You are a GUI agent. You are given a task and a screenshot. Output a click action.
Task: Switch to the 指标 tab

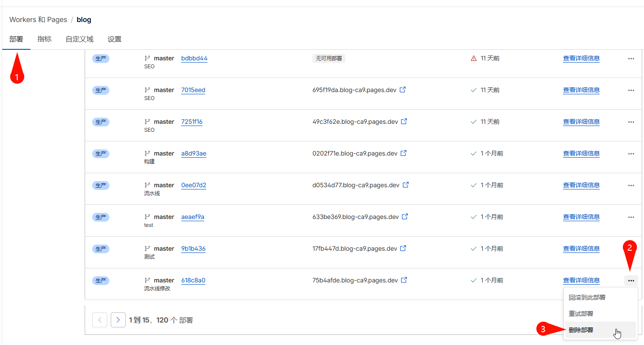pos(44,39)
